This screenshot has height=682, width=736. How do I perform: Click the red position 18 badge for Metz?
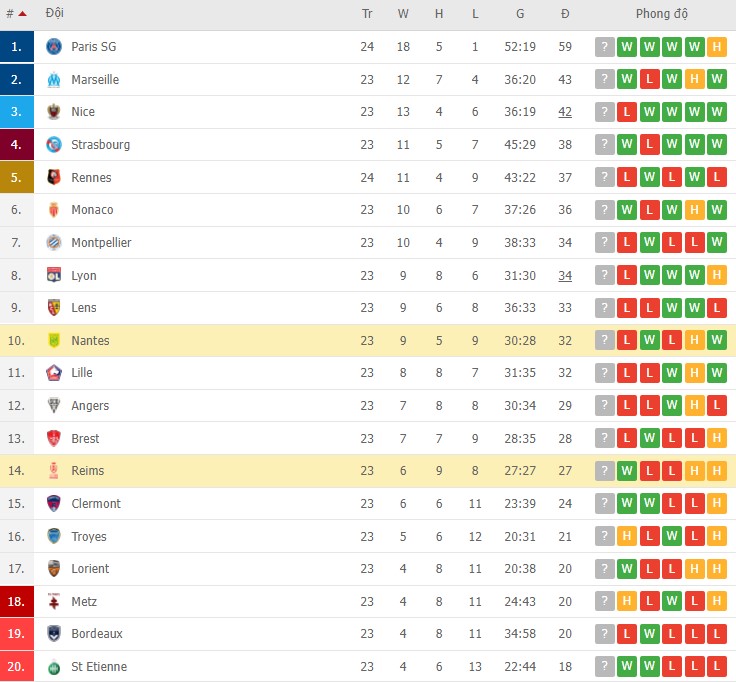[16, 601]
